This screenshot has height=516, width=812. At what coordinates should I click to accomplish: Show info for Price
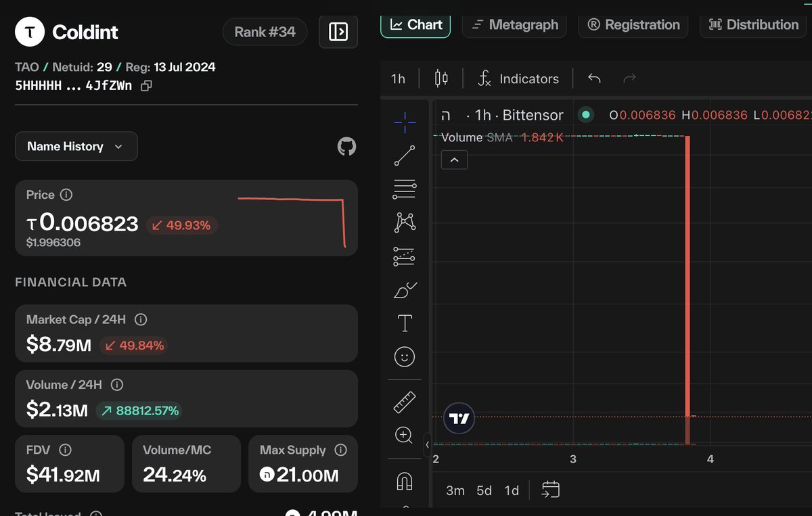click(x=66, y=195)
